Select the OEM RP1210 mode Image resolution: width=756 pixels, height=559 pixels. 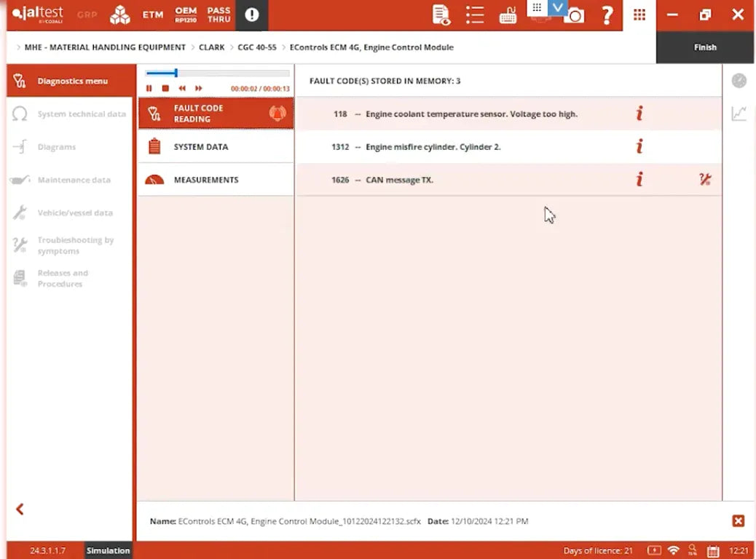pyautogui.click(x=186, y=15)
